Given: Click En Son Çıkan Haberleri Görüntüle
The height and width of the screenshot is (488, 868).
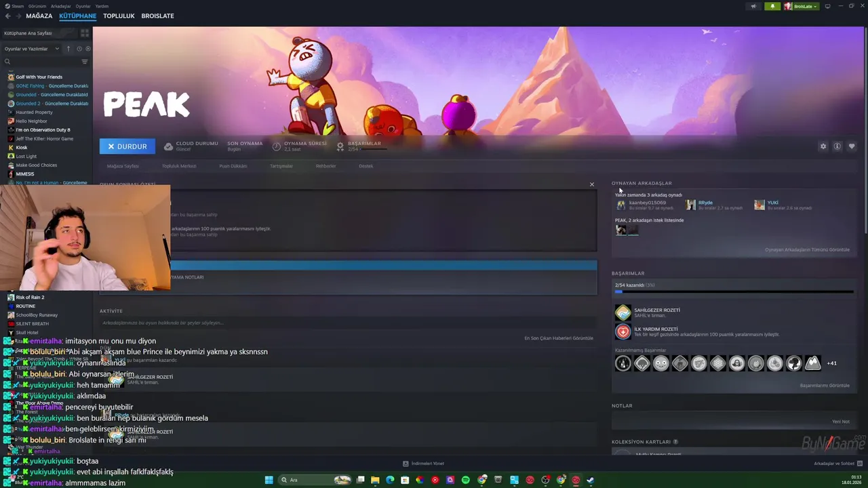Looking at the screenshot, I should coord(559,338).
